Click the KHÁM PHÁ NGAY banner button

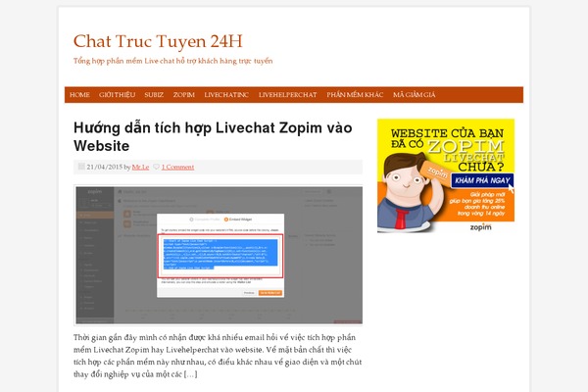coord(482,180)
